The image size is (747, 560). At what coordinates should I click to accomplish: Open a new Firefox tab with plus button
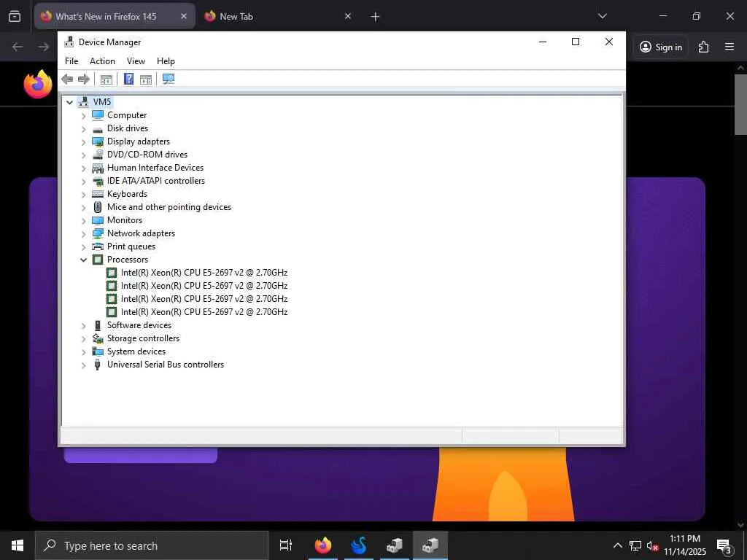[375, 17]
